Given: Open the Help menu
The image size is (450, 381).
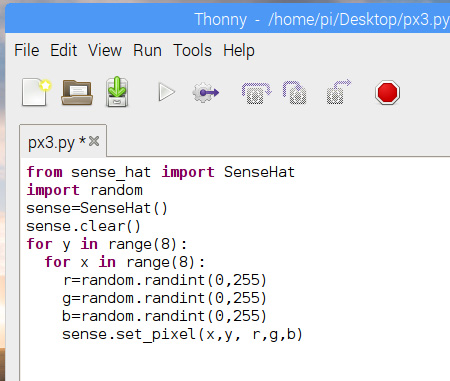Looking at the screenshot, I should [239, 51].
